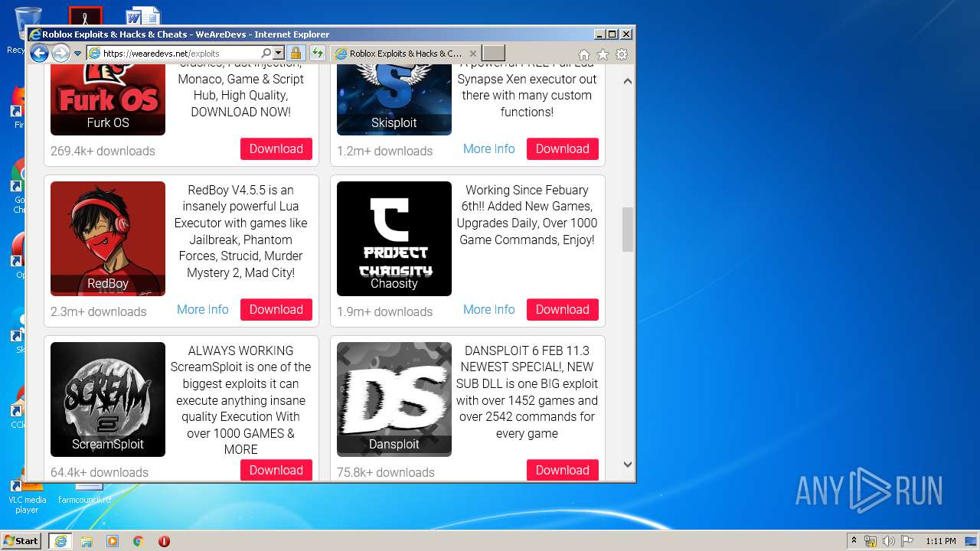
Task: Click the Internet Explorer taskbar icon
Action: [x=60, y=541]
